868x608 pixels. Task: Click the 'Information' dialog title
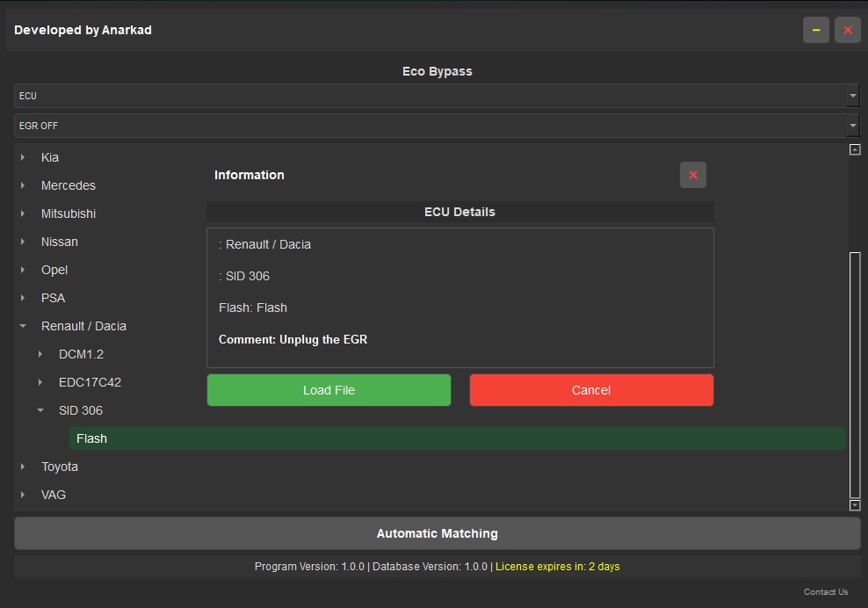pos(250,175)
